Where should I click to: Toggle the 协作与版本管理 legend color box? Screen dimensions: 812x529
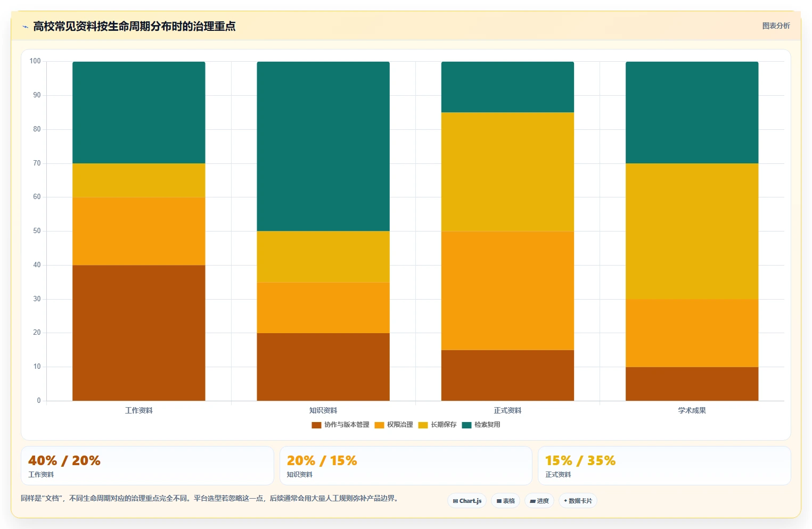[x=316, y=425]
